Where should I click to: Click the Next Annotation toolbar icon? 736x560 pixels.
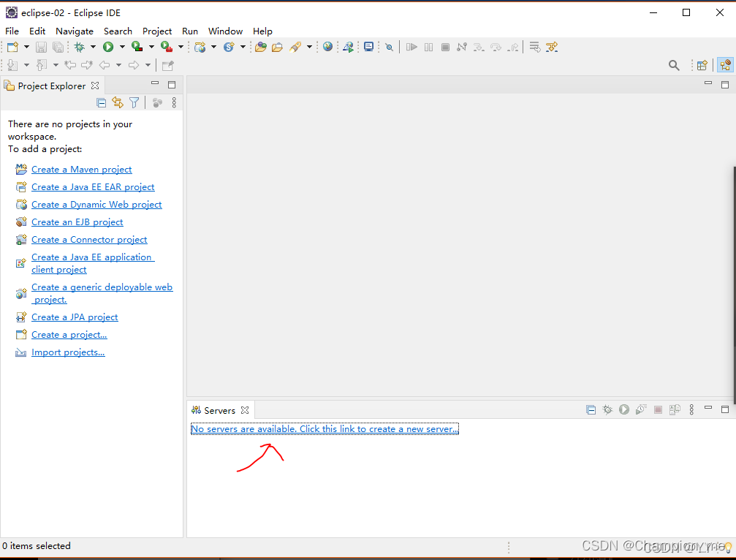[x=12, y=65]
